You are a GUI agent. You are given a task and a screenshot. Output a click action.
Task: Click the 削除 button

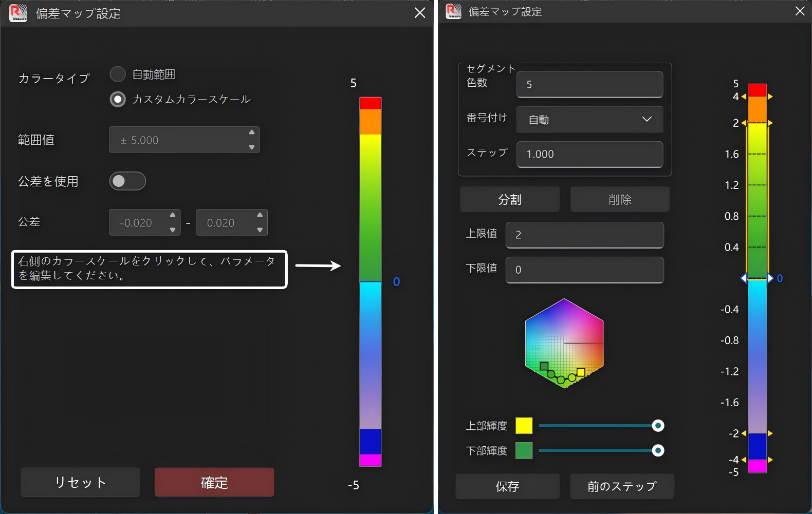[620, 199]
